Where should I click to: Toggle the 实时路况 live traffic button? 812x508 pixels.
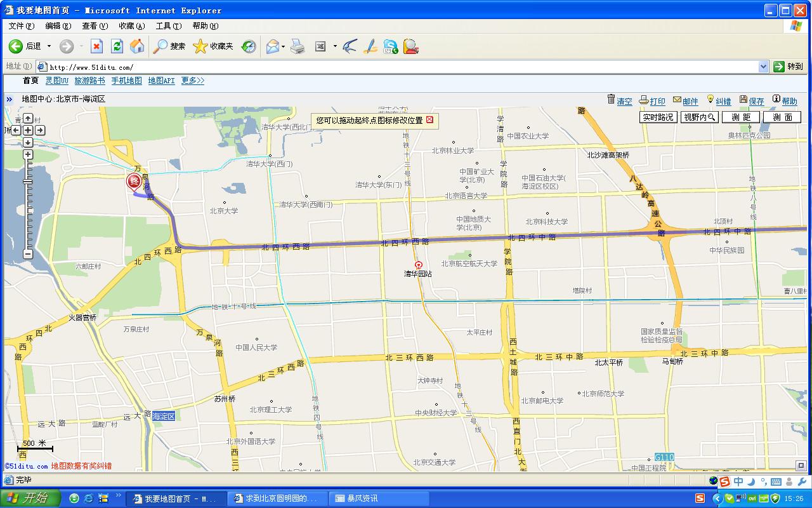pos(658,117)
